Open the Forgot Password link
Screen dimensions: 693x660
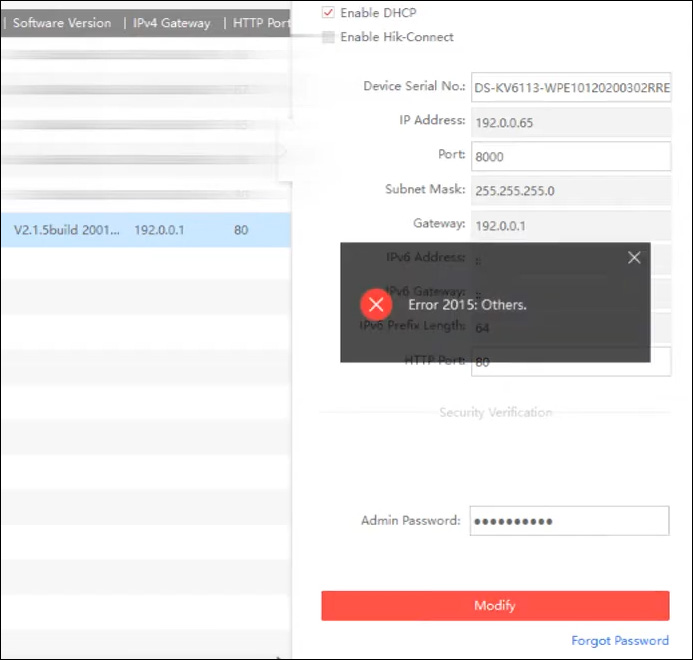[x=620, y=641]
